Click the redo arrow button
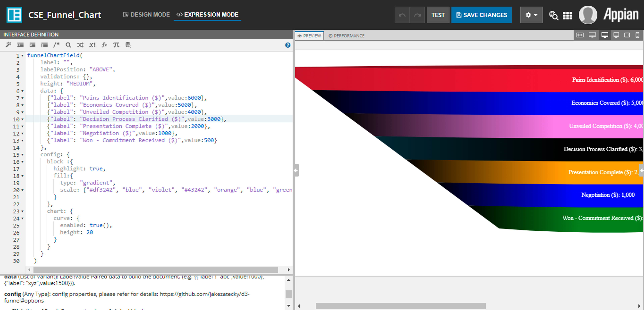Screen dimensions: 644x310 pyautogui.click(x=417, y=15)
